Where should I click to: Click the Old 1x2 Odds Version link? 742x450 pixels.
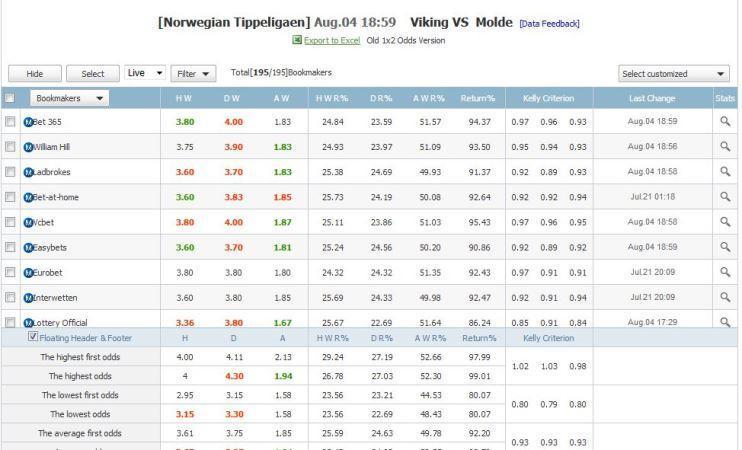tap(406, 40)
